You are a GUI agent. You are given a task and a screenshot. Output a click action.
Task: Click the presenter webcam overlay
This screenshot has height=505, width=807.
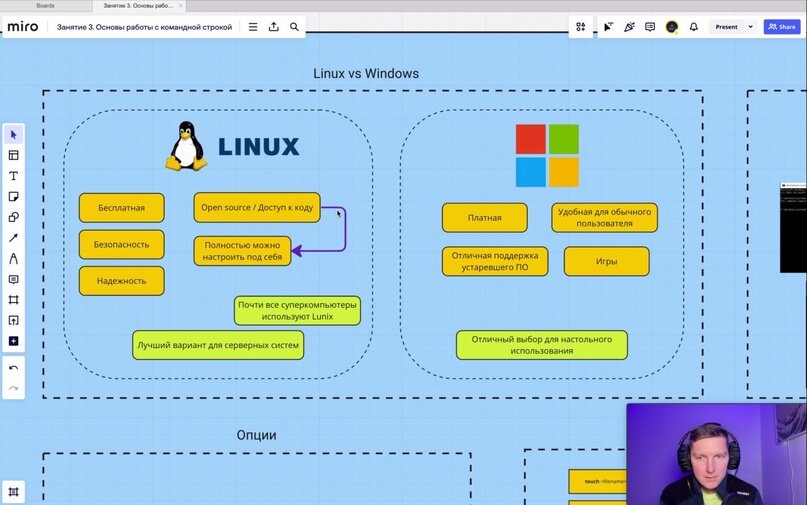pyautogui.click(x=716, y=454)
